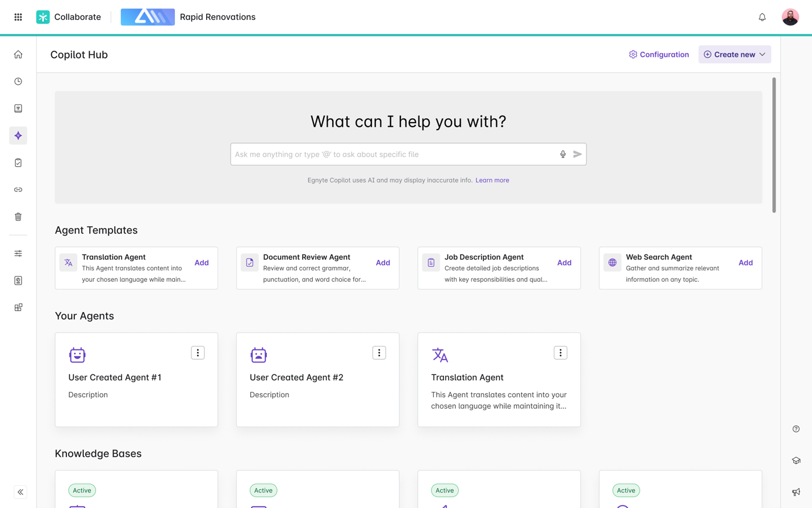Follow the Learn more link

point(492,180)
